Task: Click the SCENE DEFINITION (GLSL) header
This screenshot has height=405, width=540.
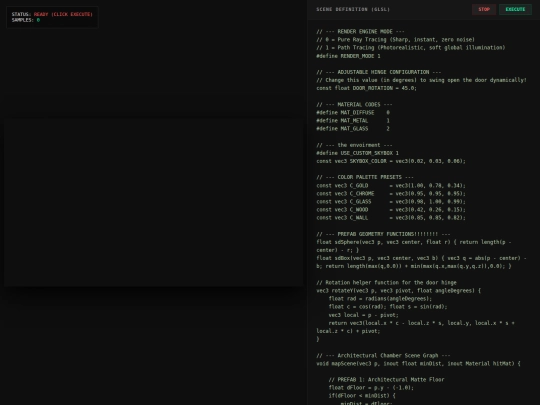Action: tap(353, 9)
